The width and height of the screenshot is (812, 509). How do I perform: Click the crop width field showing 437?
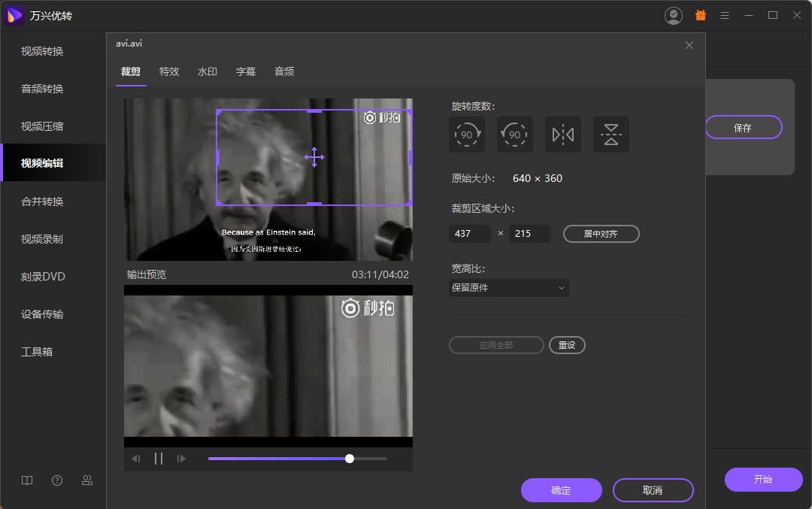tap(470, 234)
